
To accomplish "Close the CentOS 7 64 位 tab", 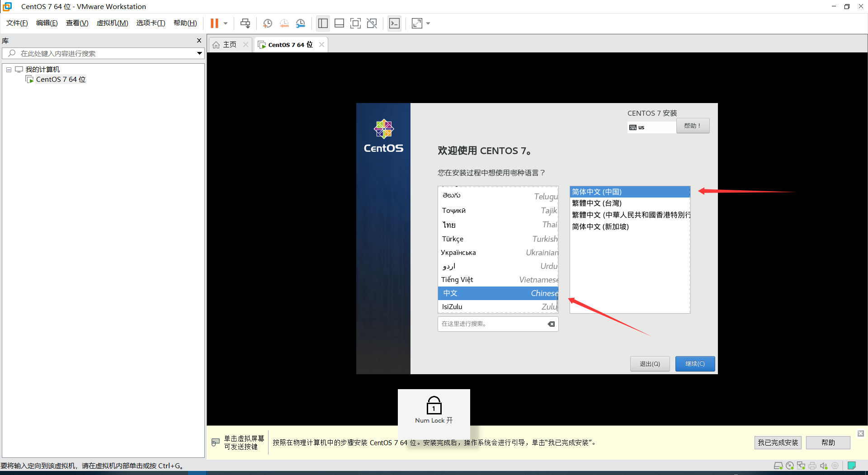I will [321, 44].
